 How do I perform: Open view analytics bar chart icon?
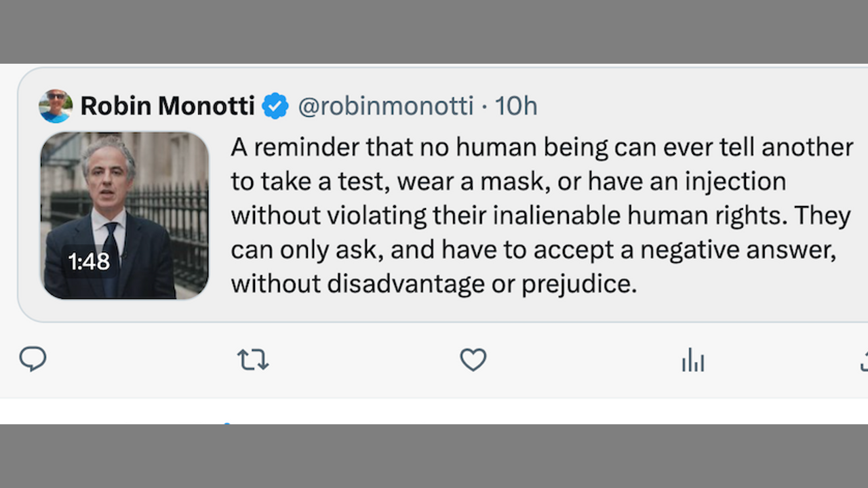(x=692, y=360)
